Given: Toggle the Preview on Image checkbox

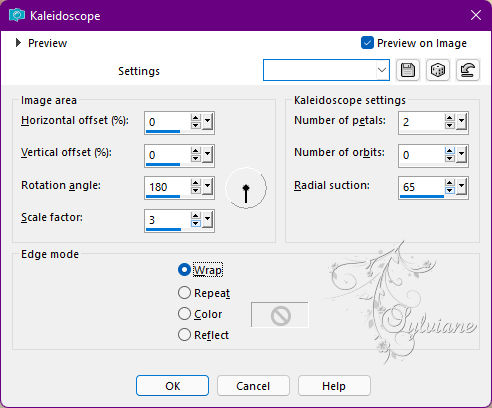Looking at the screenshot, I should [367, 43].
